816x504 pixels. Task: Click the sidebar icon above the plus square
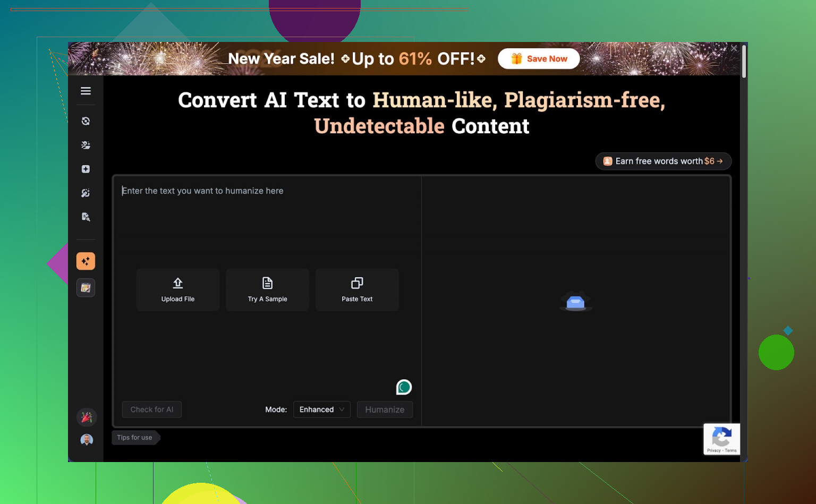(x=86, y=145)
